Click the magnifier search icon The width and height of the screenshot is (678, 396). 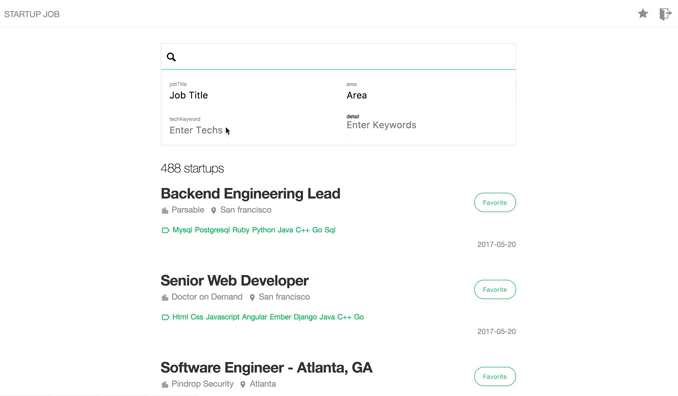pyautogui.click(x=171, y=57)
